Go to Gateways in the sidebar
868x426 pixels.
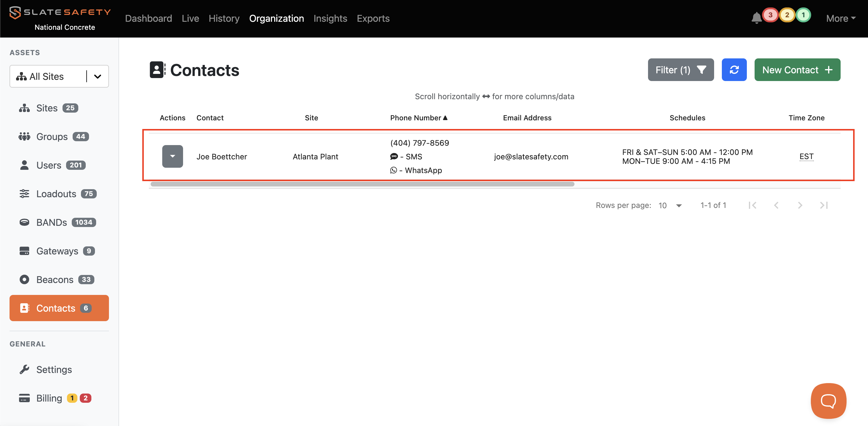pos(57,251)
